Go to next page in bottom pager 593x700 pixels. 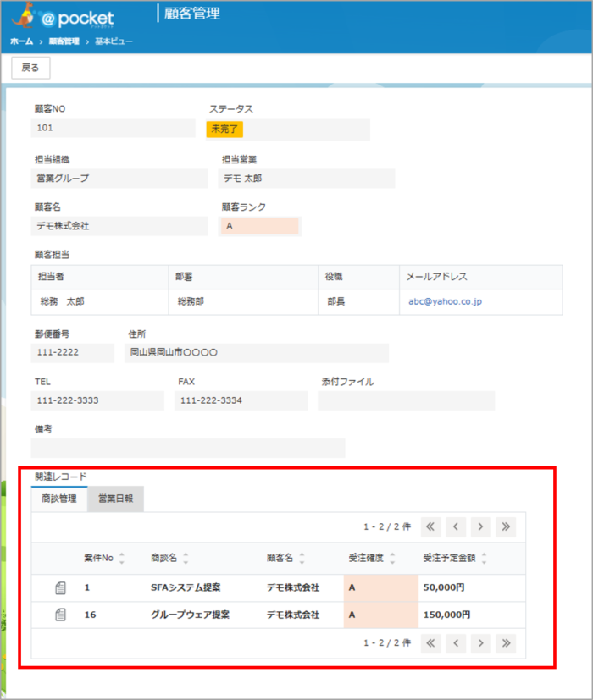coord(480,643)
